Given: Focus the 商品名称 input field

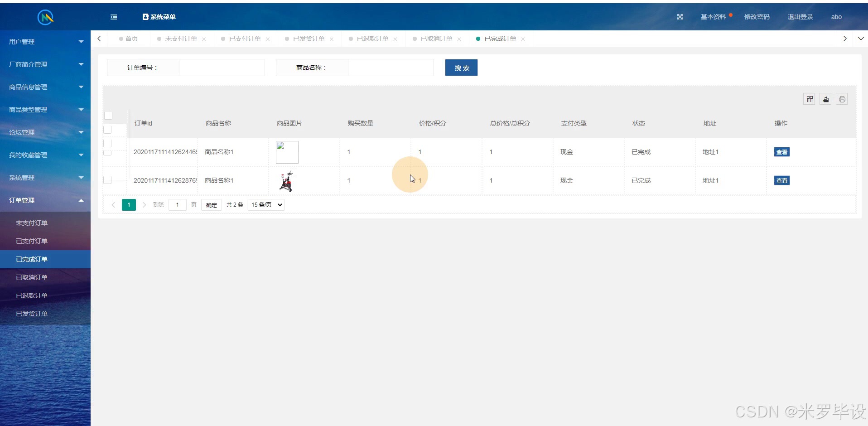Looking at the screenshot, I should (x=391, y=68).
